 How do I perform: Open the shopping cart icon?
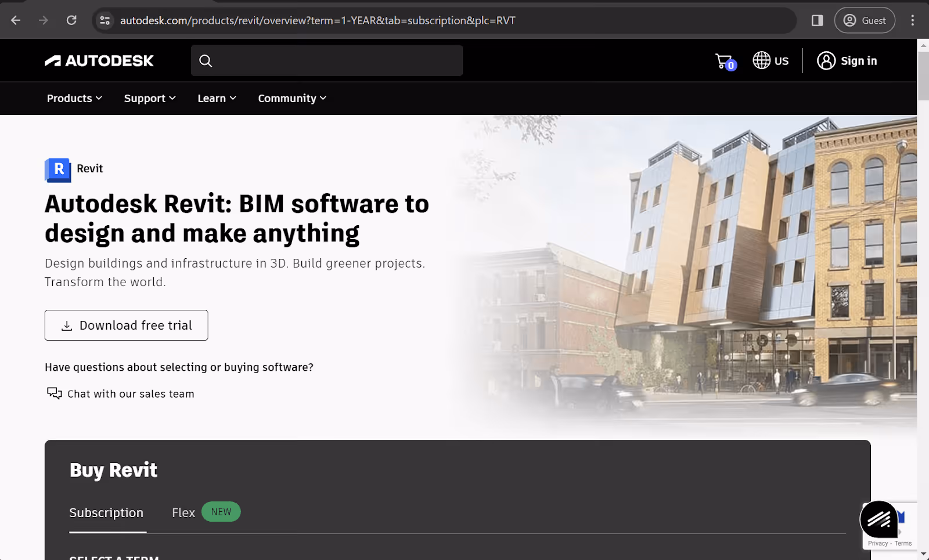726,61
